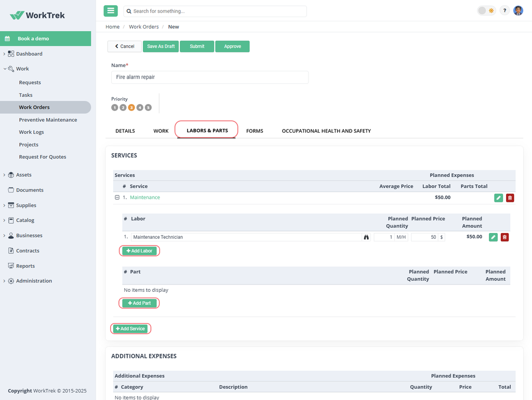
Task: Click the Add Part button
Action: pos(139,303)
